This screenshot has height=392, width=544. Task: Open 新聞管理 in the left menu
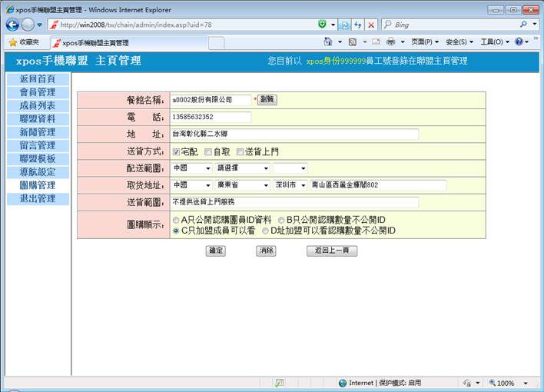[x=37, y=132]
